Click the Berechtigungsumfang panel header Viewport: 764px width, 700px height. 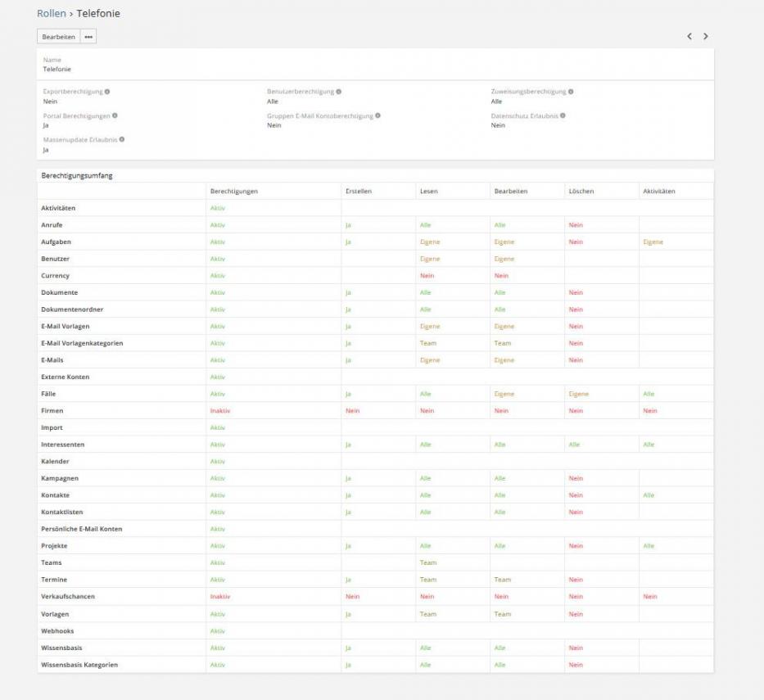(75, 175)
